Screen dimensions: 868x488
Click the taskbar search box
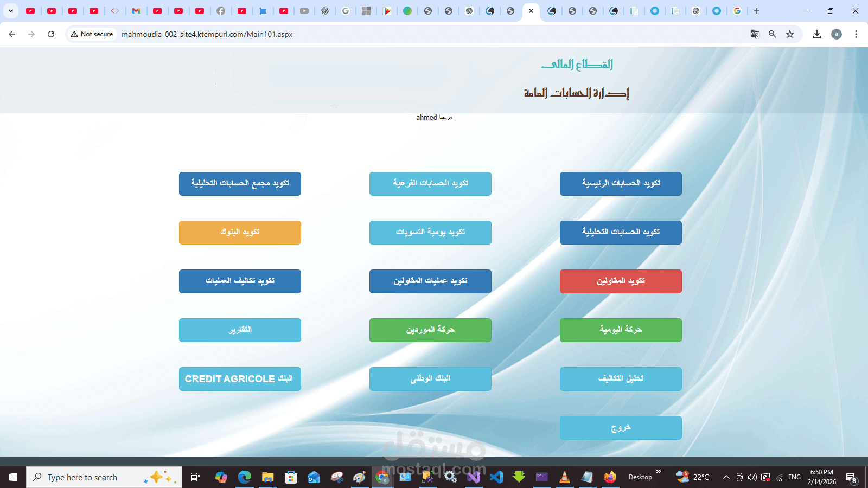tap(104, 477)
